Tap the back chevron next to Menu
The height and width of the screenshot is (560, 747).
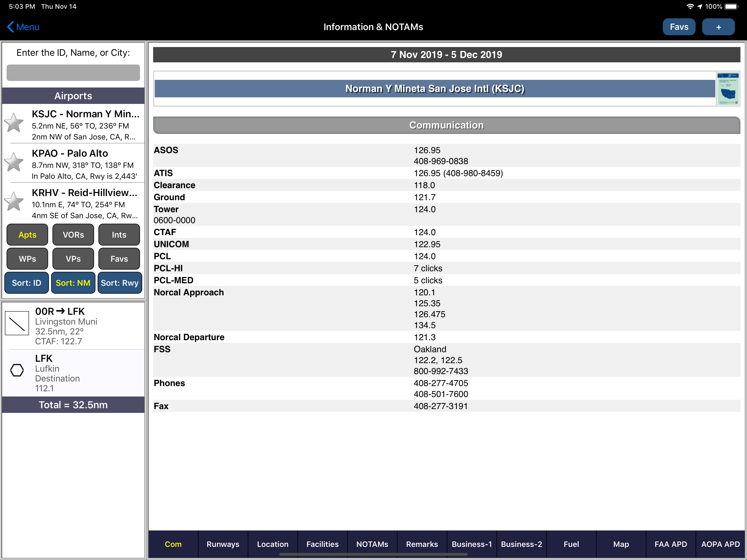coord(10,27)
